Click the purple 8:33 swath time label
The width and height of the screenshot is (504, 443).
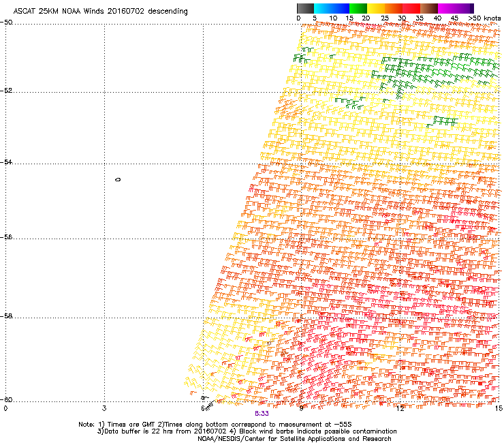pyautogui.click(x=262, y=414)
